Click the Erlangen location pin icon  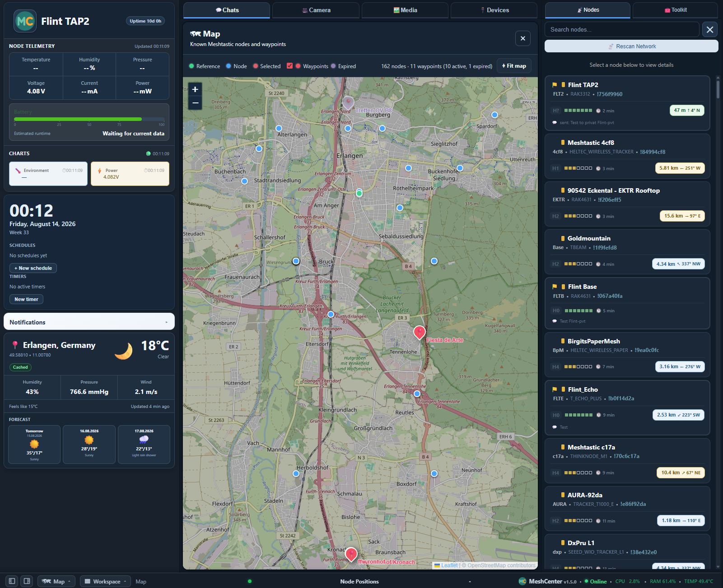point(15,345)
